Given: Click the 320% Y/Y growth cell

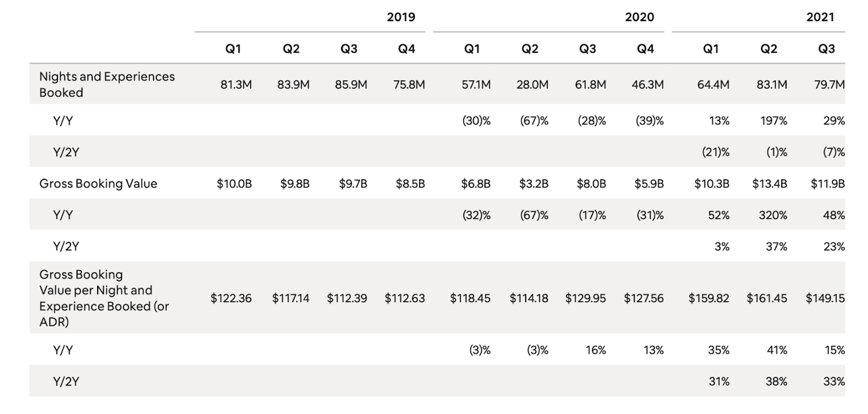Looking at the screenshot, I should tap(773, 215).
